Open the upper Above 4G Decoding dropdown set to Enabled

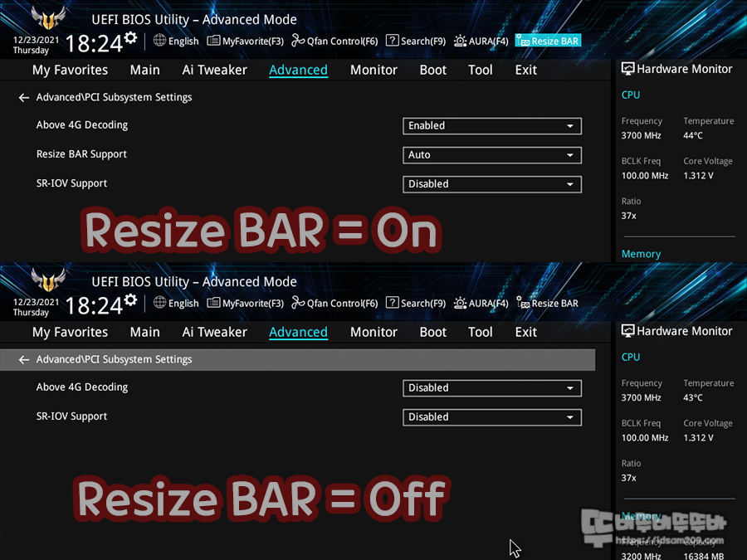[492, 126]
